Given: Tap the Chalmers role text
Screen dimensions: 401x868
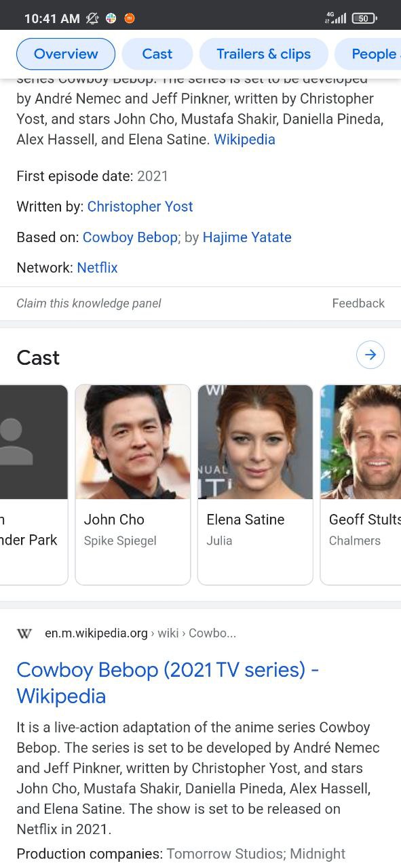Looking at the screenshot, I should 355,541.
